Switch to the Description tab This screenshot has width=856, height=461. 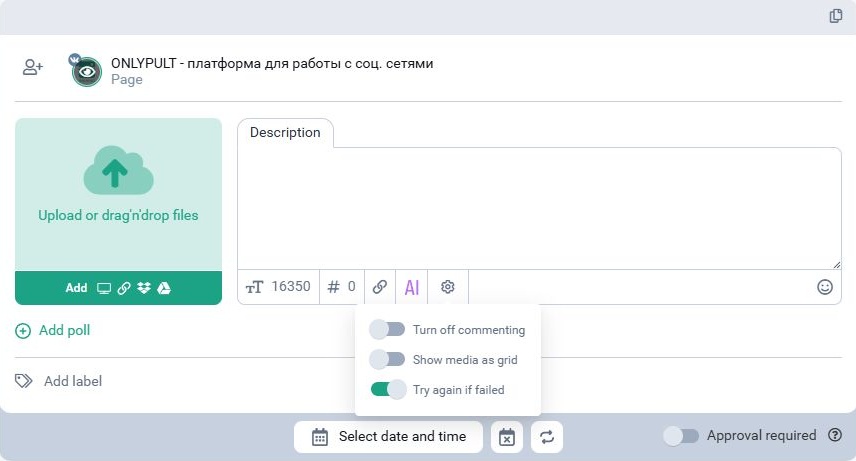285,133
